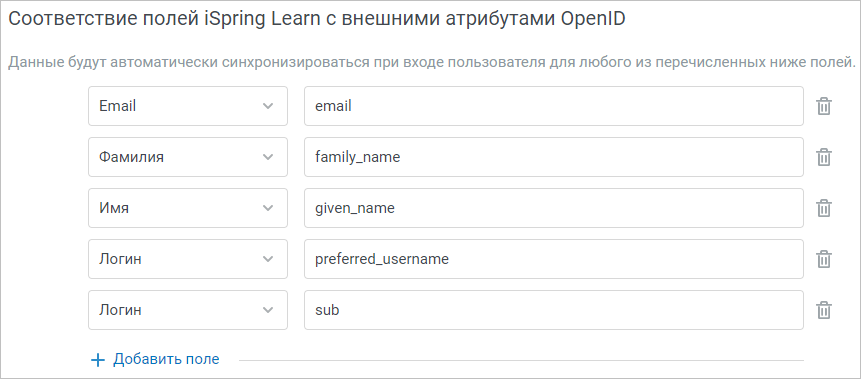Open the Имя field dropdown
The width and height of the screenshot is (861, 379).
click(x=188, y=208)
